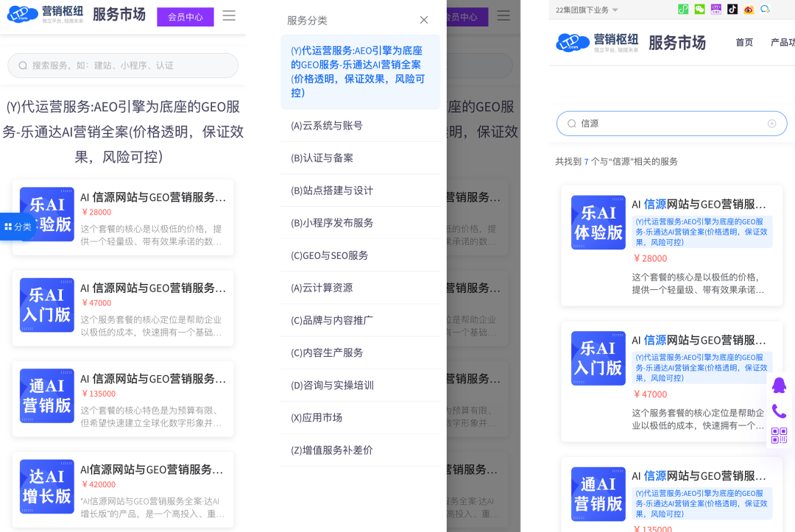795x532 pixels.
Task: Click the LTD 营销枢纽 logo in left page
Action: coord(46,14)
